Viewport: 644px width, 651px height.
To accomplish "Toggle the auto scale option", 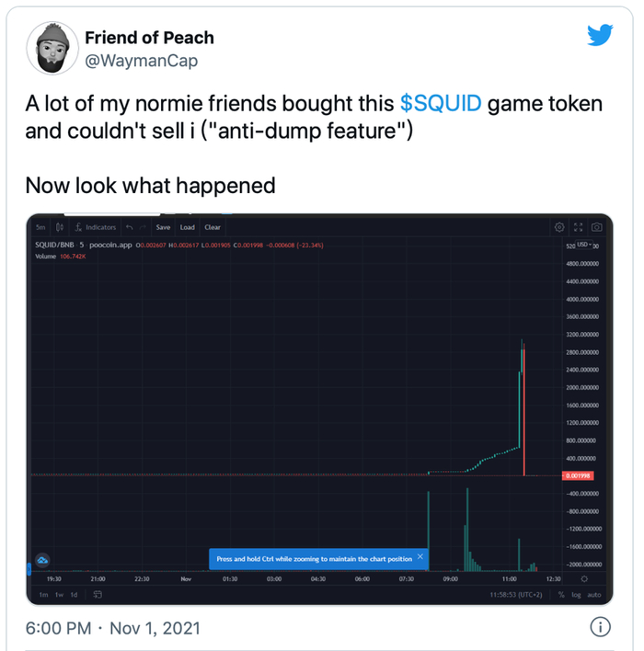I will (x=593, y=595).
